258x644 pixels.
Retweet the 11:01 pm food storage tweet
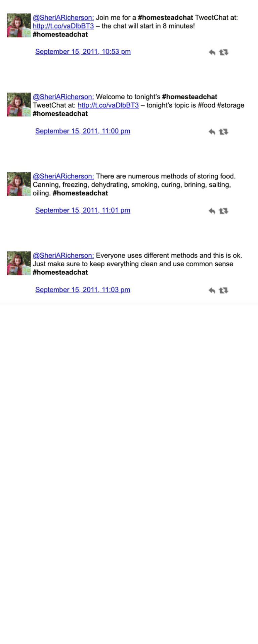(x=224, y=211)
